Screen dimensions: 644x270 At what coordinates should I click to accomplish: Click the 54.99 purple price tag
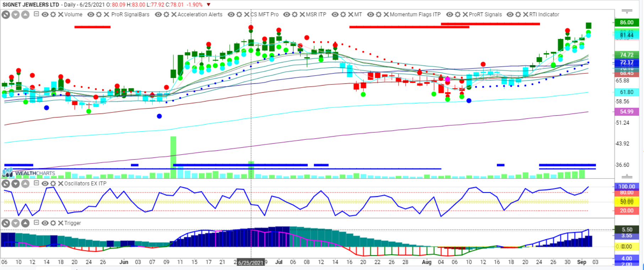[627, 111]
